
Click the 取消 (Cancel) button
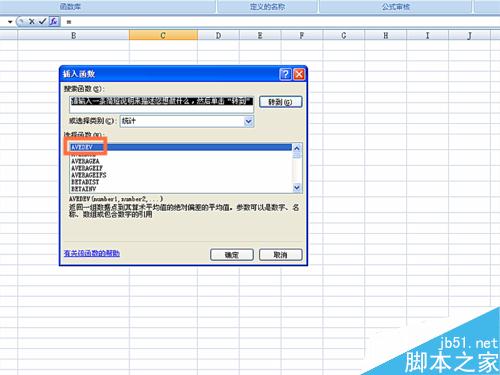tap(281, 255)
